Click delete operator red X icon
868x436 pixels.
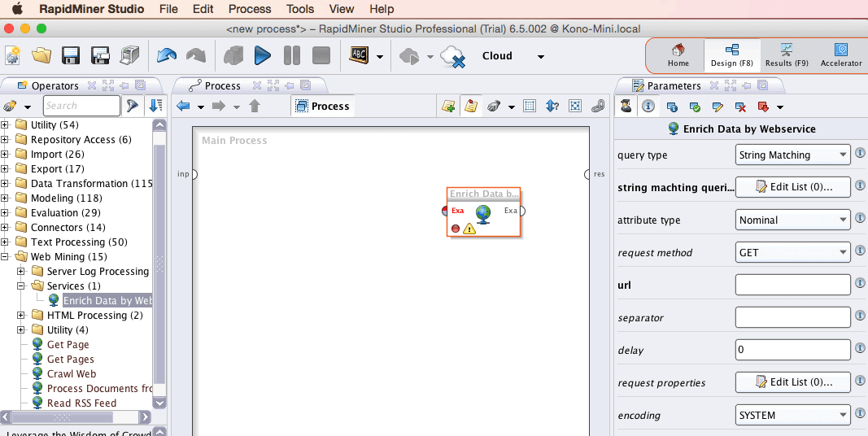740,107
